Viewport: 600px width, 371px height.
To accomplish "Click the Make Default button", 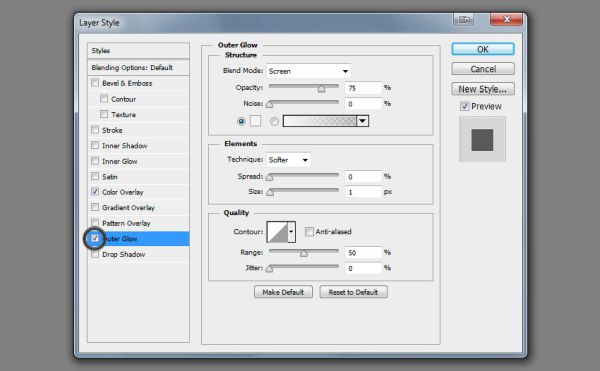I will pyautogui.click(x=283, y=292).
